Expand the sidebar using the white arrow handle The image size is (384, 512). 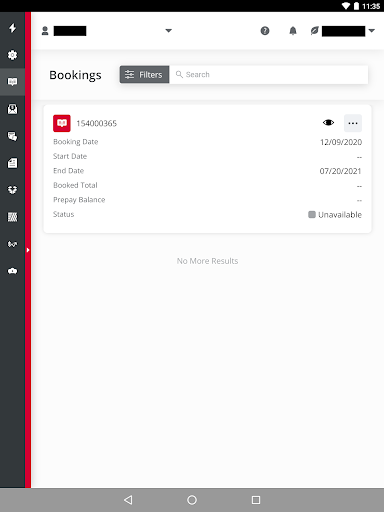pos(28,250)
